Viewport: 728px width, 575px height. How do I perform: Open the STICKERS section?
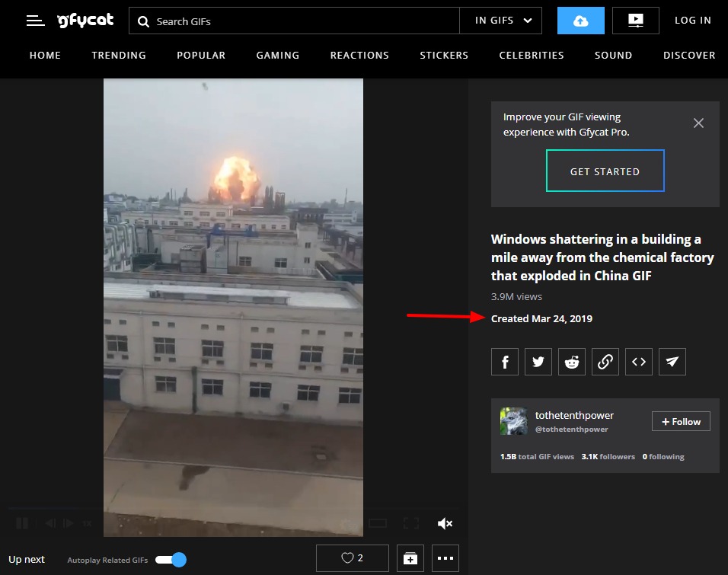point(444,56)
